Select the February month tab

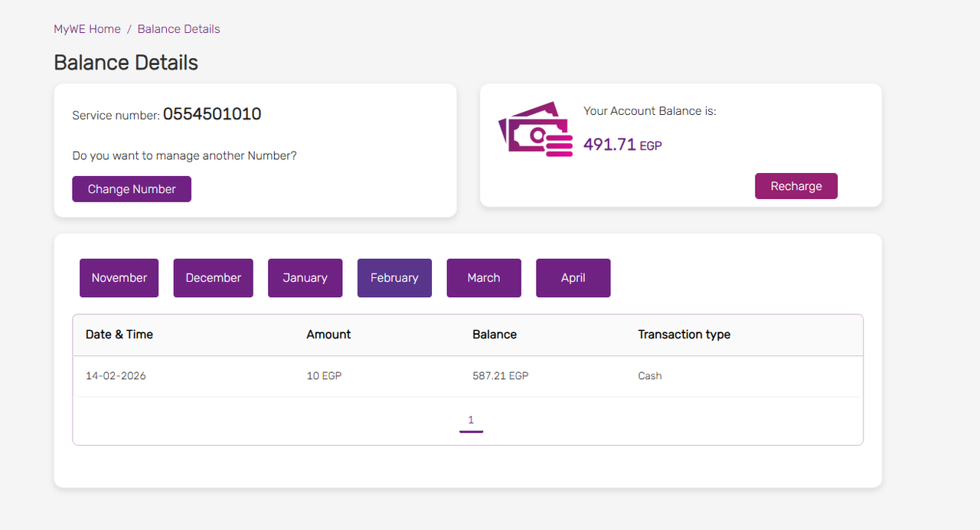[394, 278]
